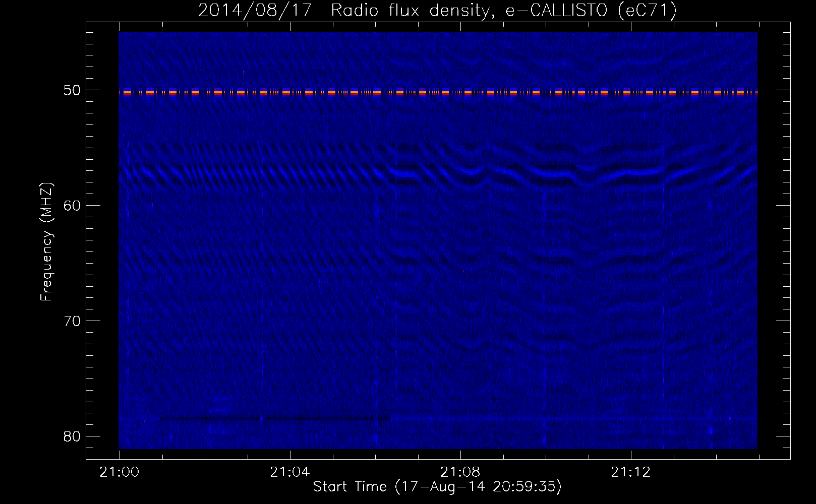Click the frequency tick label '50'
Screen dimensions: 816x504
click(x=72, y=90)
